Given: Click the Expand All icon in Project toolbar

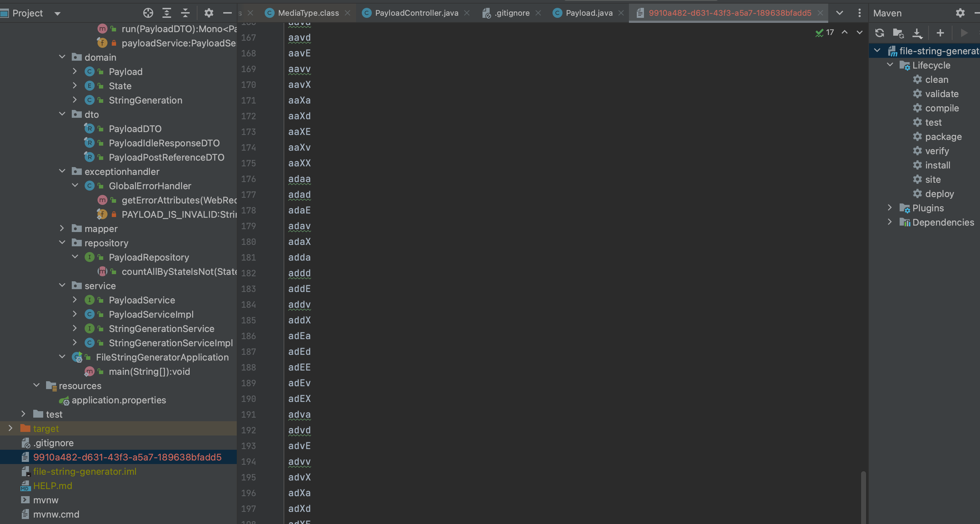Looking at the screenshot, I should [x=167, y=13].
